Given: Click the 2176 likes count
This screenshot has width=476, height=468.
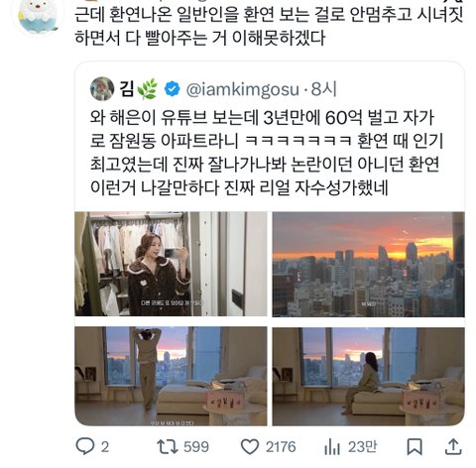Looking at the screenshot, I should [x=281, y=447].
